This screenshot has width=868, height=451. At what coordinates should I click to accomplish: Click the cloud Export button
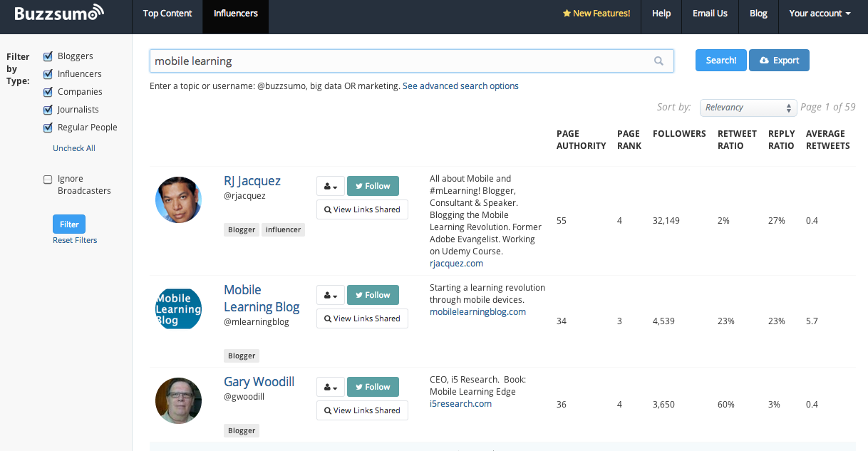pyautogui.click(x=779, y=61)
